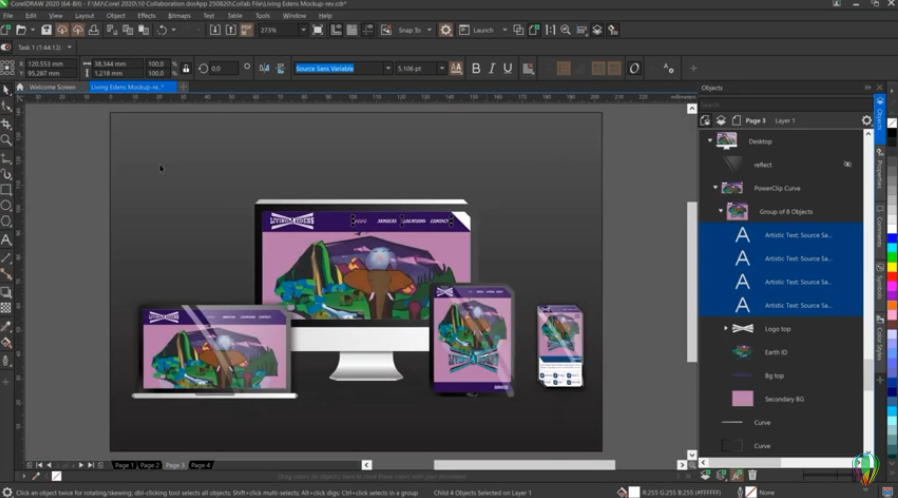Toggle Mirror horizontally button
This screenshot has width=898, height=498.
pyautogui.click(x=264, y=68)
